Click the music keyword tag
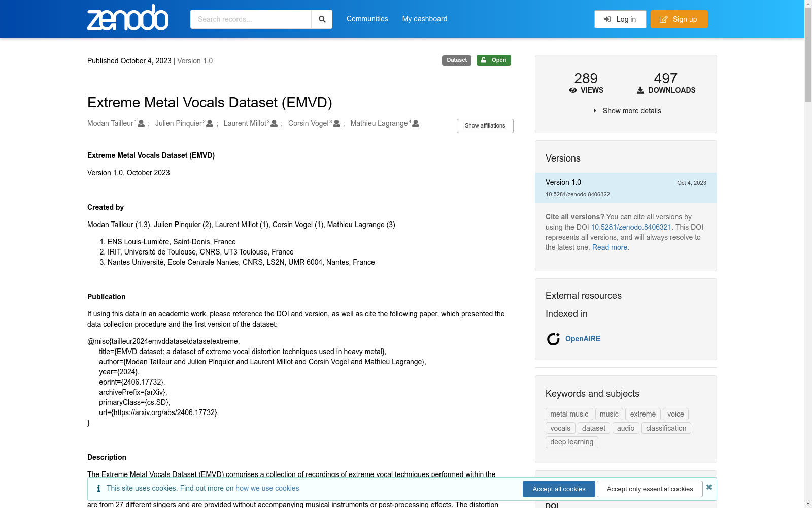This screenshot has height=508, width=812. [x=609, y=414]
